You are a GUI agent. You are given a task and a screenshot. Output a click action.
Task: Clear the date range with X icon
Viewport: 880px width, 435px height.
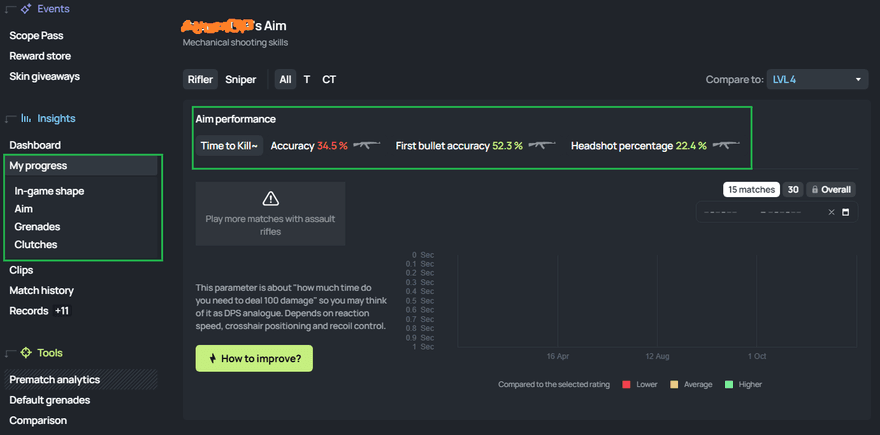pyautogui.click(x=830, y=212)
